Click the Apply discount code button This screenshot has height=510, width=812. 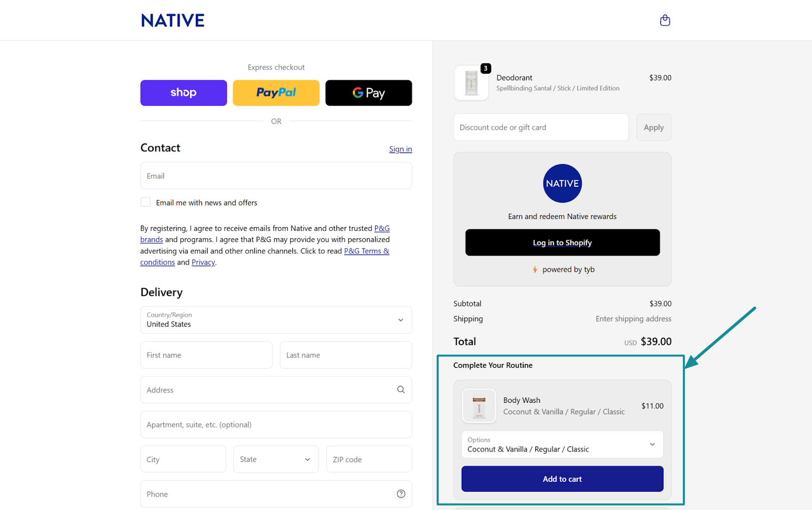click(653, 127)
